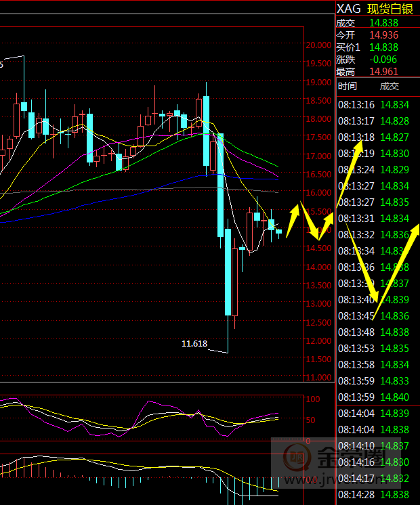Select the last tick row 08:14:28
This screenshot has width=420, height=505.
click(373, 495)
